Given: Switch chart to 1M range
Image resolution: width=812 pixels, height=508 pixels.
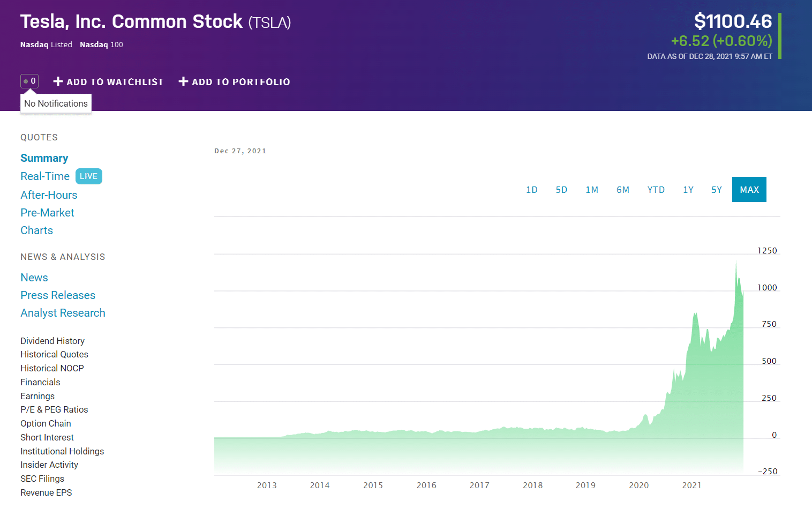Looking at the screenshot, I should point(592,190).
